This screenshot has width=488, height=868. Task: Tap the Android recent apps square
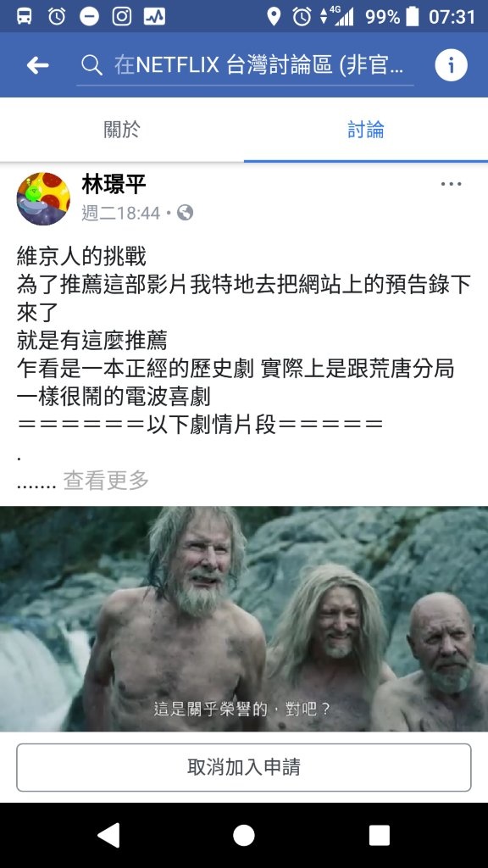click(x=380, y=835)
